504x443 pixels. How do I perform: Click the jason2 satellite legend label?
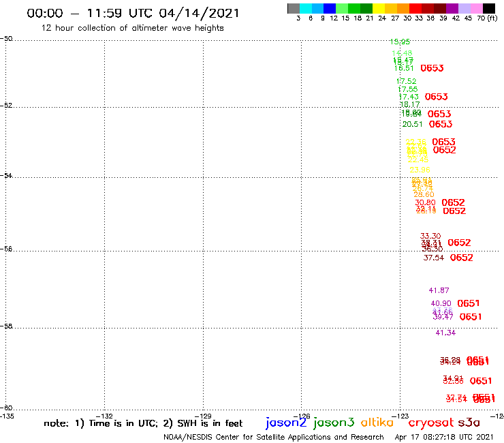[286, 423]
